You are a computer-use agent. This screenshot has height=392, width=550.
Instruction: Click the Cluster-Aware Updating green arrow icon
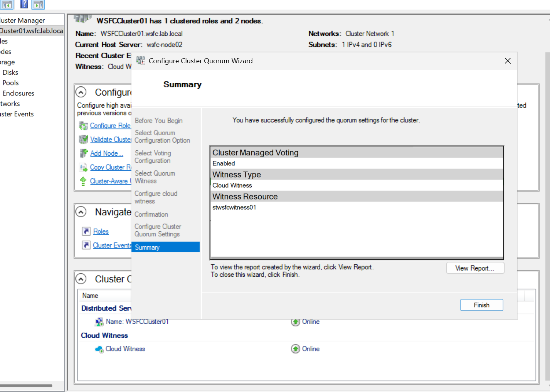pos(83,181)
